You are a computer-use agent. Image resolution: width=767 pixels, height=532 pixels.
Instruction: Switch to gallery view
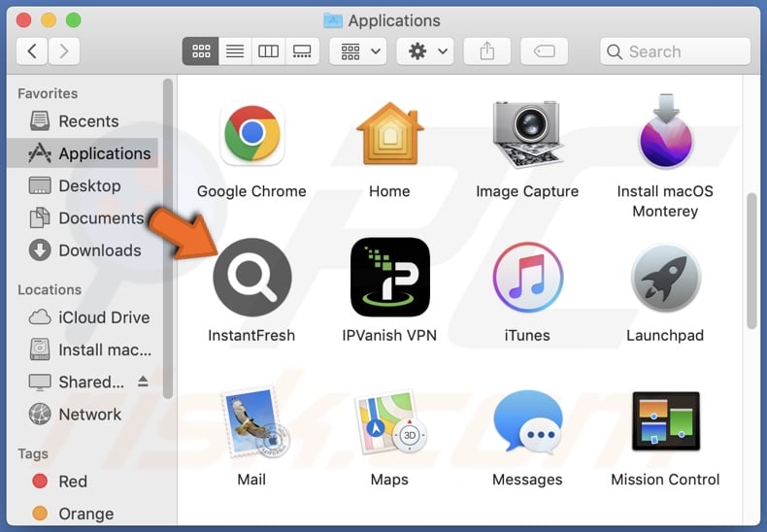click(302, 50)
